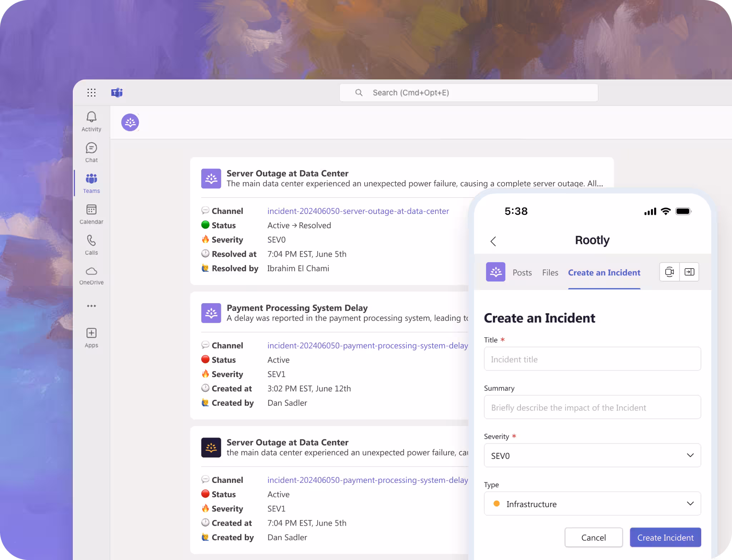Click '7:04 PM EST, June 5th' resolved time
732x560 pixels.
pos(307,254)
